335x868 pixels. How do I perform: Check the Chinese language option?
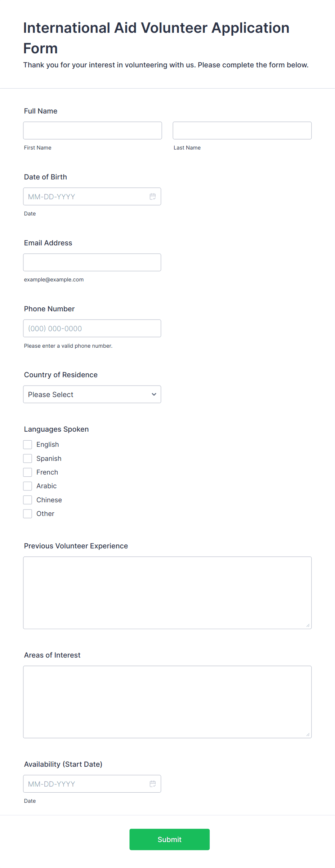click(27, 500)
